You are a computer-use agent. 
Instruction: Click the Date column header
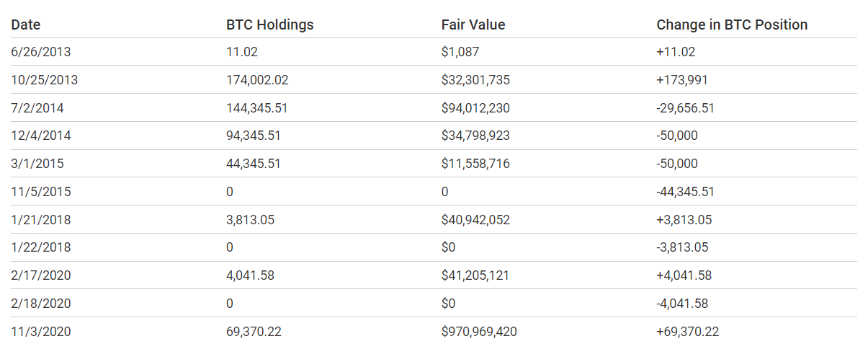[x=26, y=25]
